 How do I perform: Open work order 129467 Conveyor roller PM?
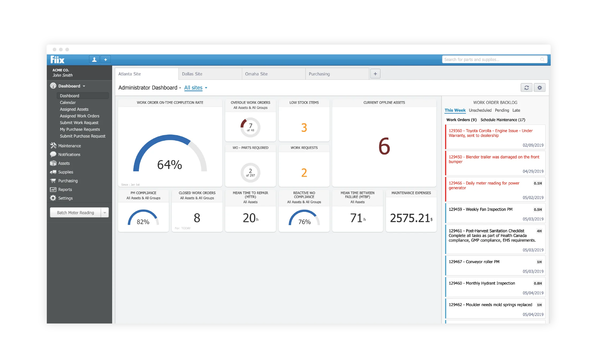(495, 266)
